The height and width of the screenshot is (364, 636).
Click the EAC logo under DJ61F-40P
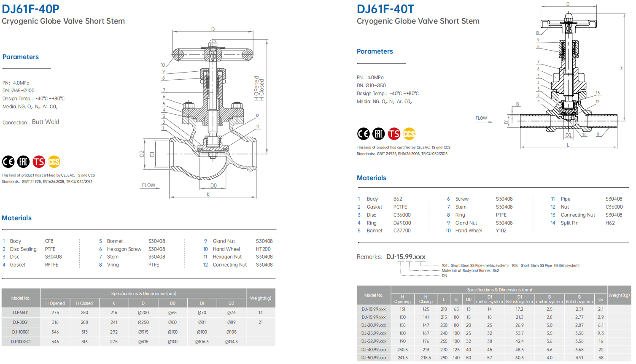click(x=23, y=162)
